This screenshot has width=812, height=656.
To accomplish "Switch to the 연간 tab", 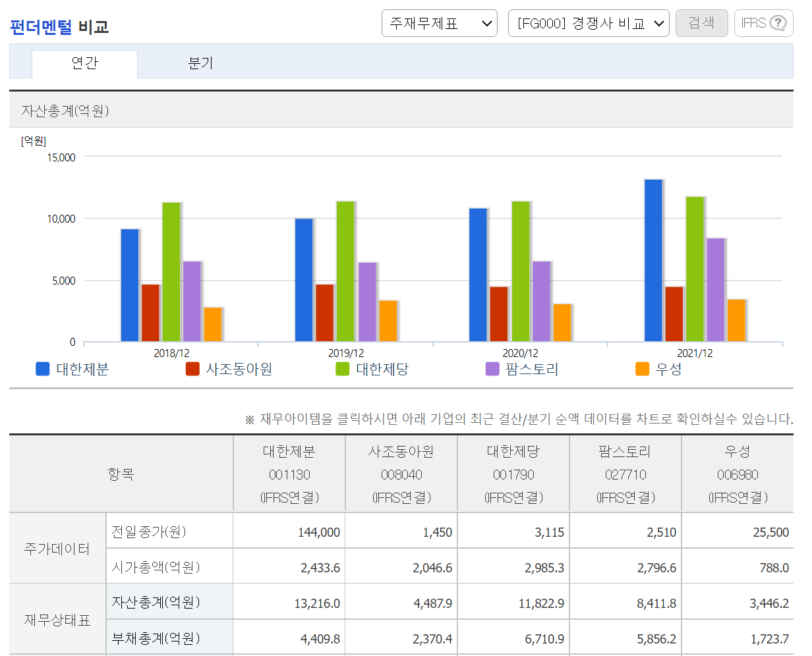I will tap(84, 64).
